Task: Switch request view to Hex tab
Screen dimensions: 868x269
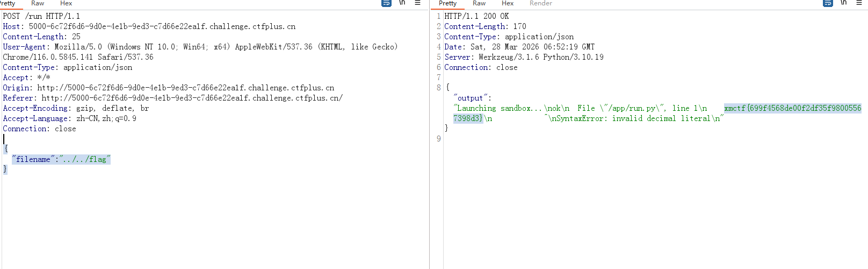Action: [x=66, y=3]
